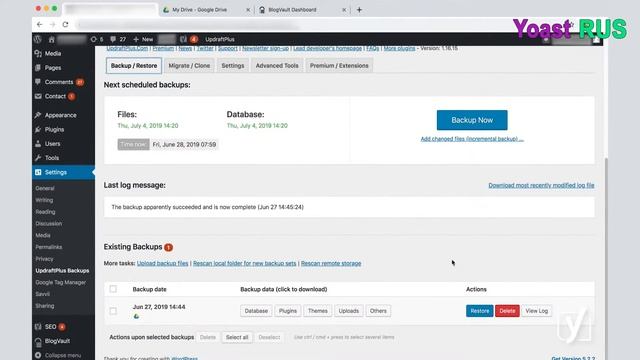Open the comments bubble showing 27

[x=118, y=40]
